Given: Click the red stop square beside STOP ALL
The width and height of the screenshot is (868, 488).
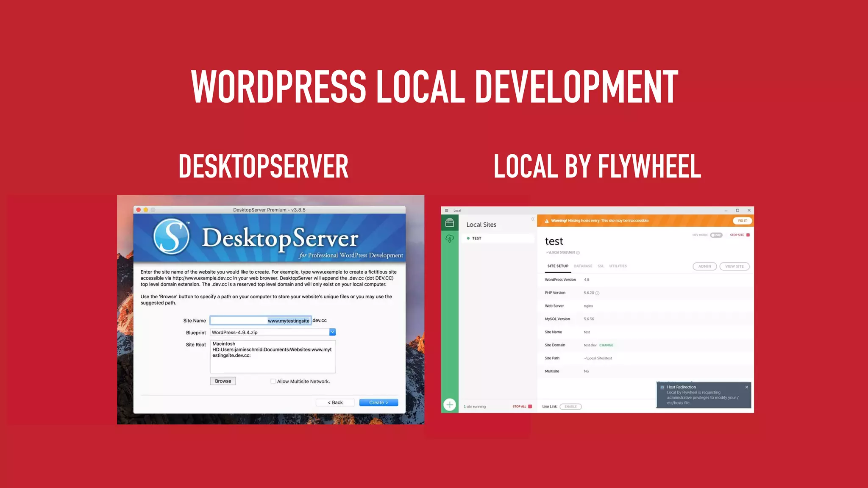Looking at the screenshot, I should 530,407.
